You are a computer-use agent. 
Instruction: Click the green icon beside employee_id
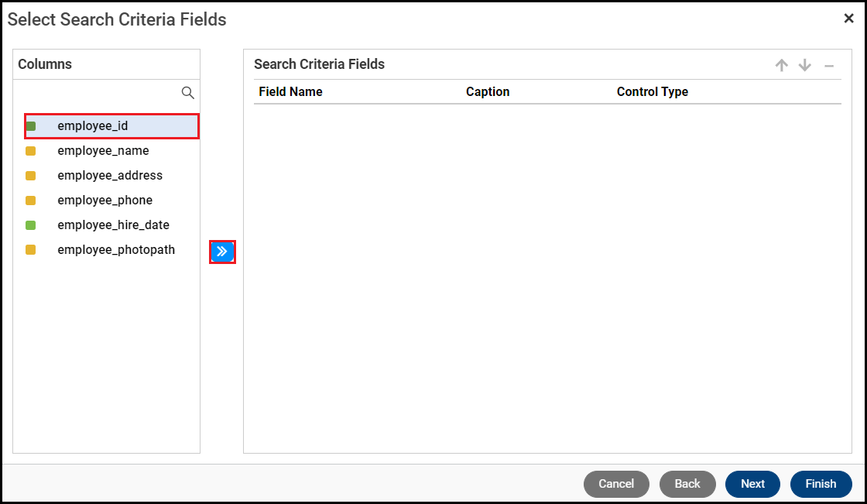31,126
